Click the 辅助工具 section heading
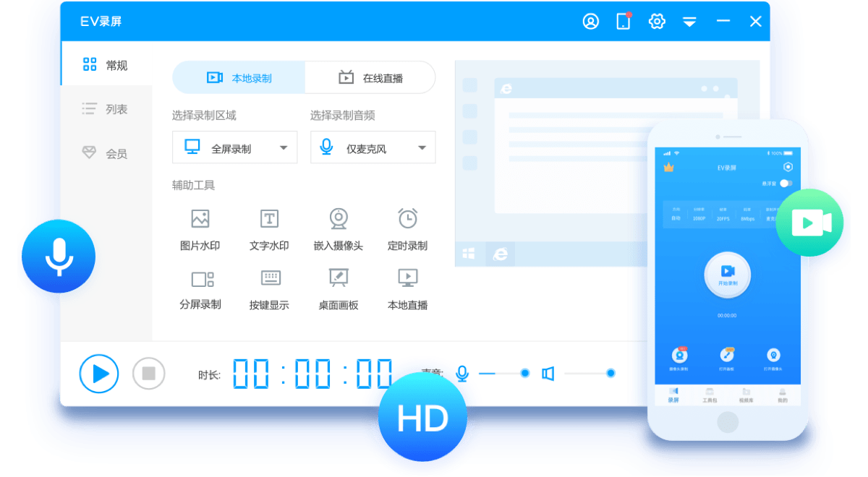 click(193, 185)
